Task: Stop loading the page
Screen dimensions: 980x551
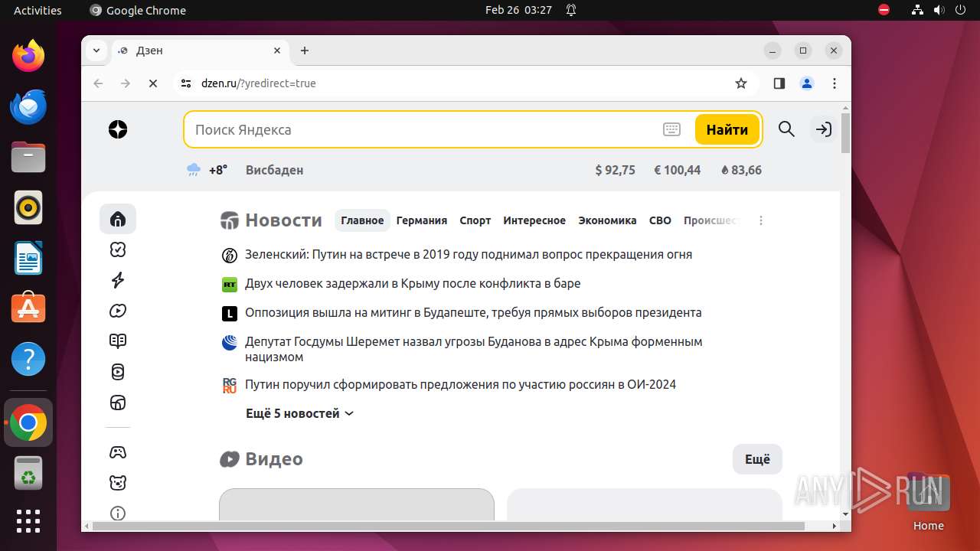Action: pos(153,83)
